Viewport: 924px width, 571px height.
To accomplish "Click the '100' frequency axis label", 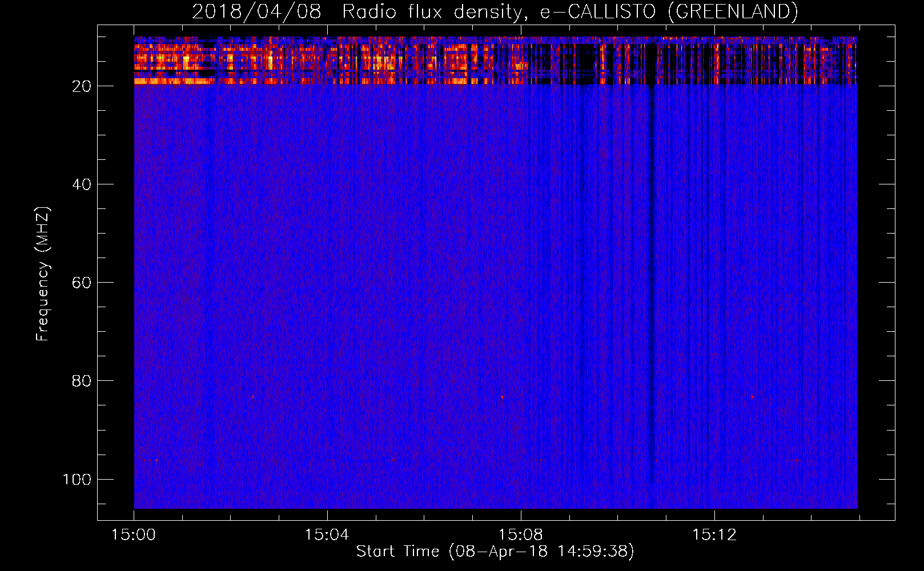I will tap(77, 479).
